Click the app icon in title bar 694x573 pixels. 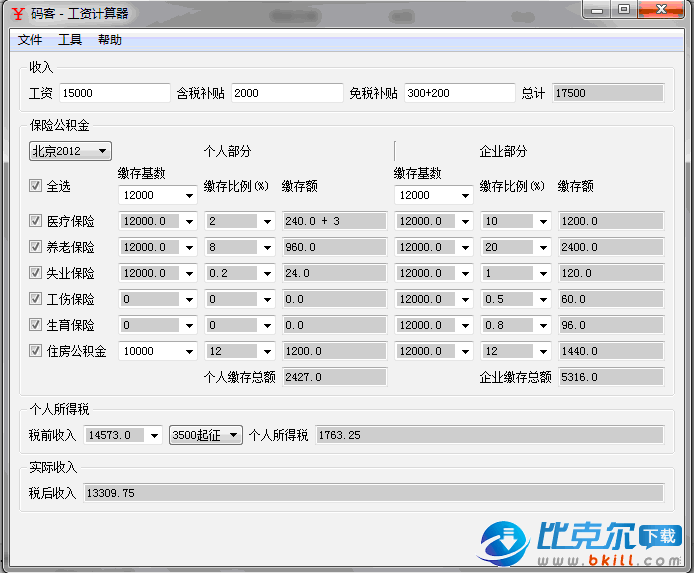18,14
